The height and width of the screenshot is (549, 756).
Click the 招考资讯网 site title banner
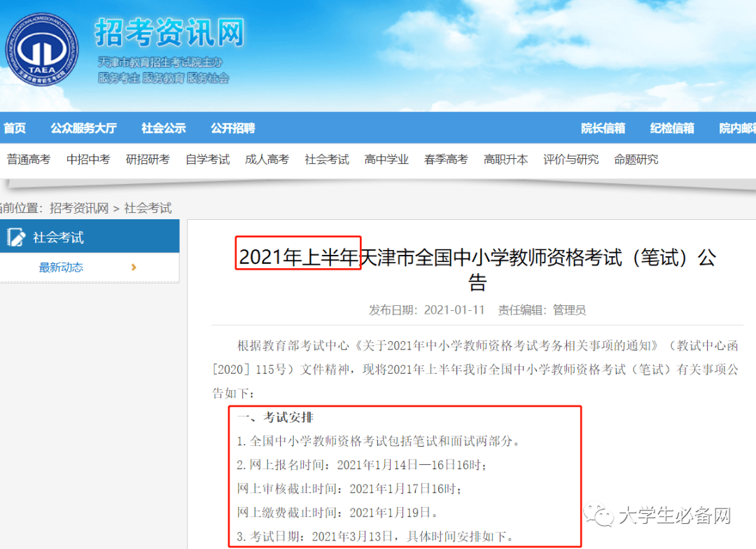pos(169,33)
